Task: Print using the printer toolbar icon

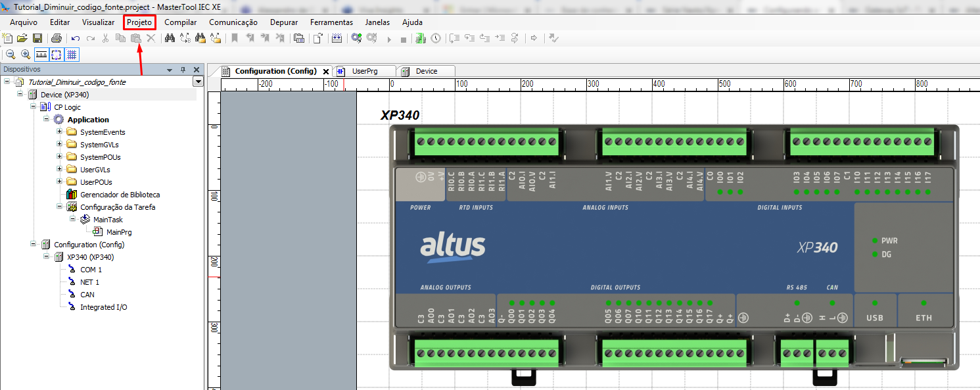Action: [57, 38]
